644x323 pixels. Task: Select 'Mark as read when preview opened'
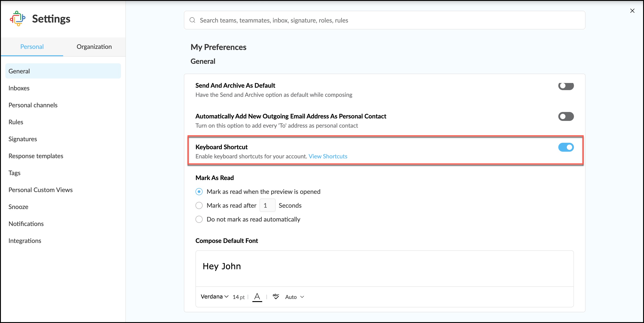coord(199,192)
